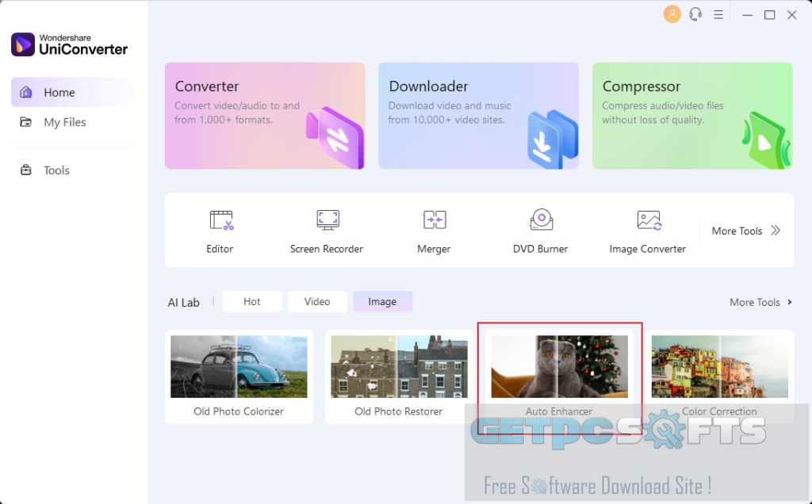The image size is (812, 504).
Task: Switch to the Hot tab
Action: point(252,301)
